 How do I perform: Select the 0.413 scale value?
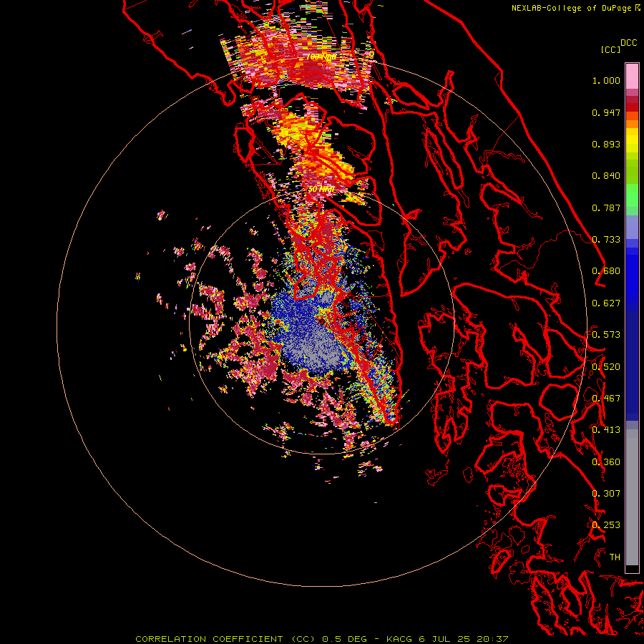click(x=606, y=430)
